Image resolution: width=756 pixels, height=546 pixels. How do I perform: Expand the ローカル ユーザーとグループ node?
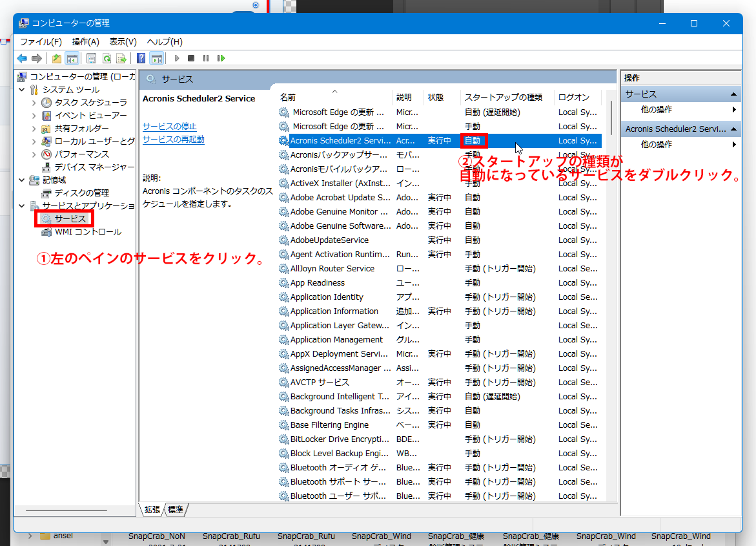[x=34, y=142]
